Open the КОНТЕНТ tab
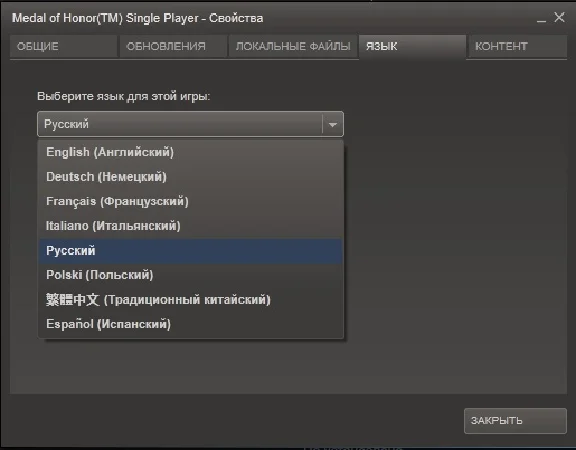Screen dimensions: 576x450 click(x=517, y=46)
